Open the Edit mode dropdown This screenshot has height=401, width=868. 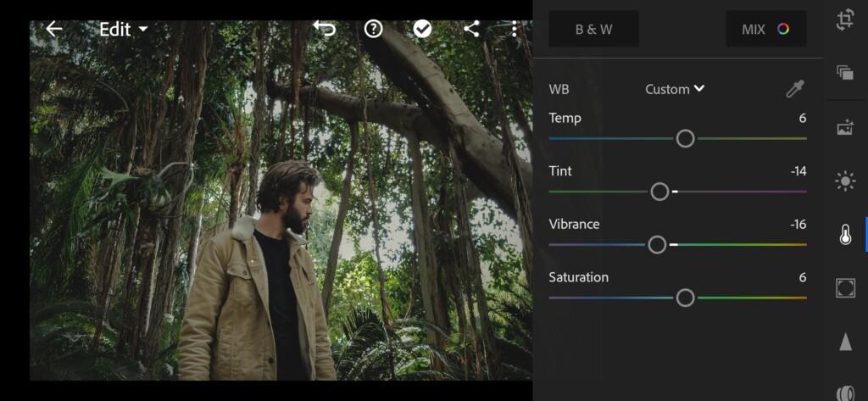(x=124, y=29)
